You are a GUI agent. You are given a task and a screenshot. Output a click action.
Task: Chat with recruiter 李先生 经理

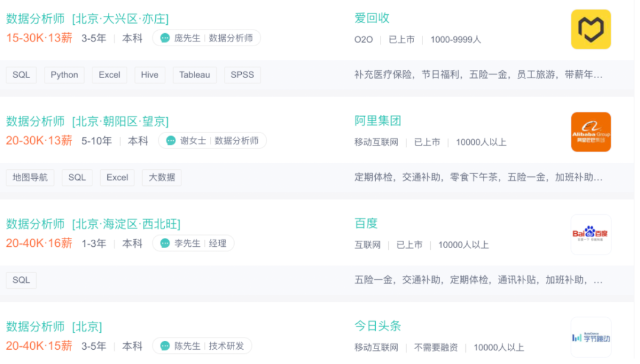point(193,243)
